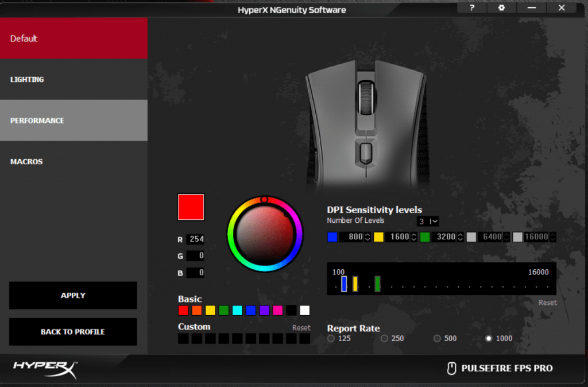Click the mouse icon beside Pulsefire FPS Pro
The image size is (588, 387).
(451, 368)
